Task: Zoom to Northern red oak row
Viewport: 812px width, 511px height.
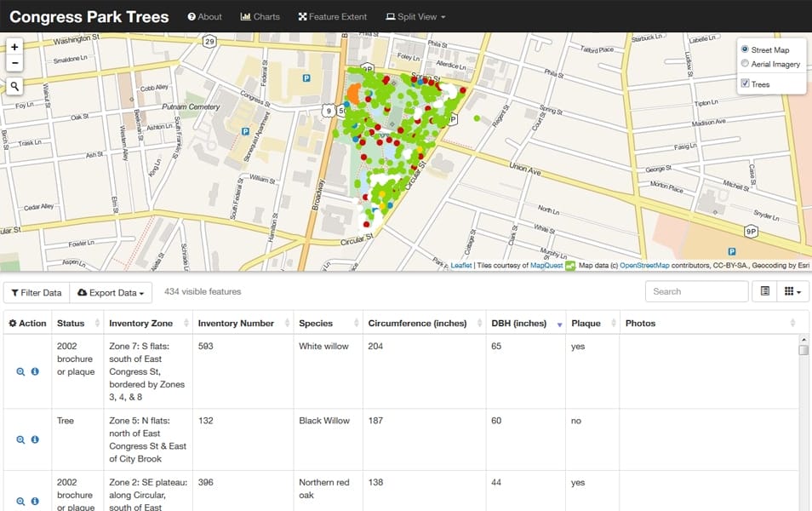Action: click(20, 501)
